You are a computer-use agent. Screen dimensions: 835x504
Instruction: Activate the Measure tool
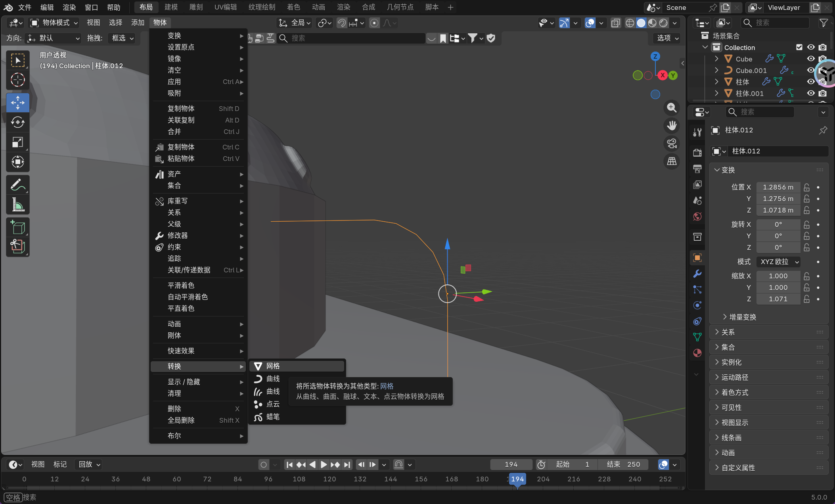[x=17, y=205]
